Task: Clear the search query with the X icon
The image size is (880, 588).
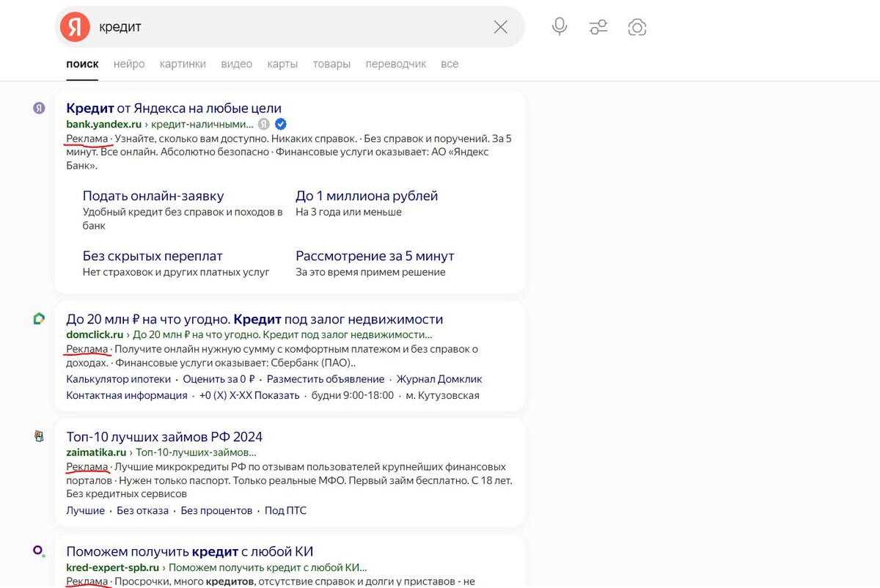Action: point(500,26)
